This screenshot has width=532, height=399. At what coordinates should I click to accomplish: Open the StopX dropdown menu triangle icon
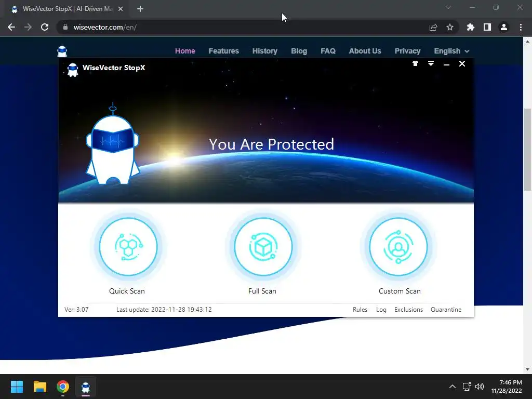pyautogui.click(x=431, y=63)
